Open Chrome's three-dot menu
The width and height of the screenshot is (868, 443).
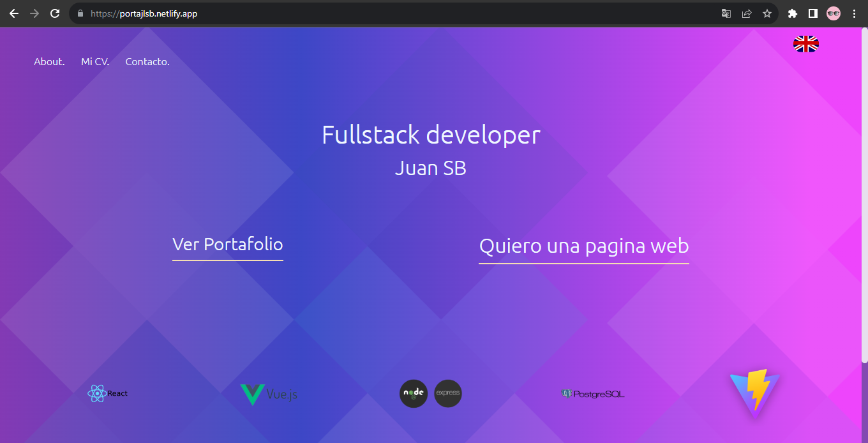pos(854,13)
